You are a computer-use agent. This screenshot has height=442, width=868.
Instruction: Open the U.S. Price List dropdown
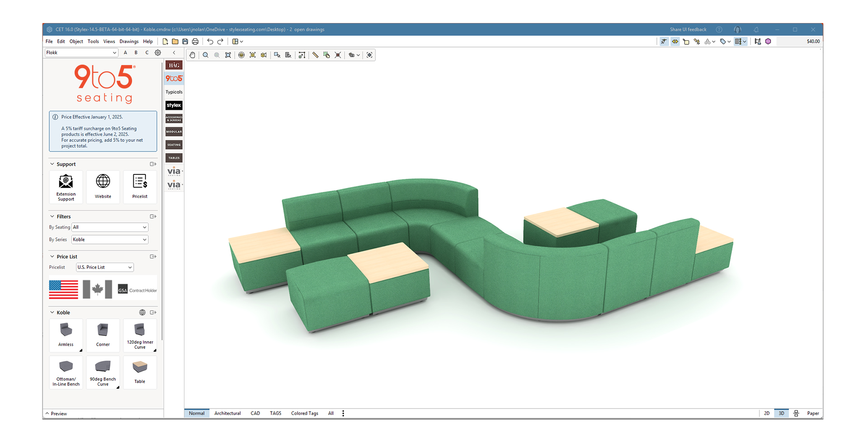(105, 268)
